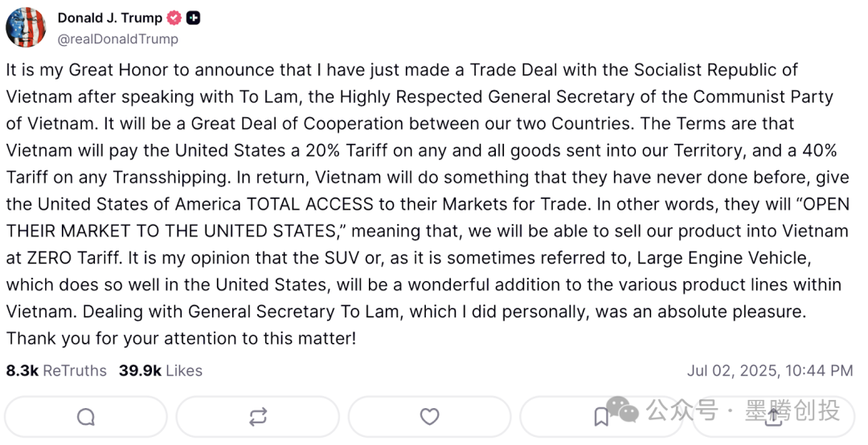Click the @realDonaldTrump handle

tap(117, 39)
